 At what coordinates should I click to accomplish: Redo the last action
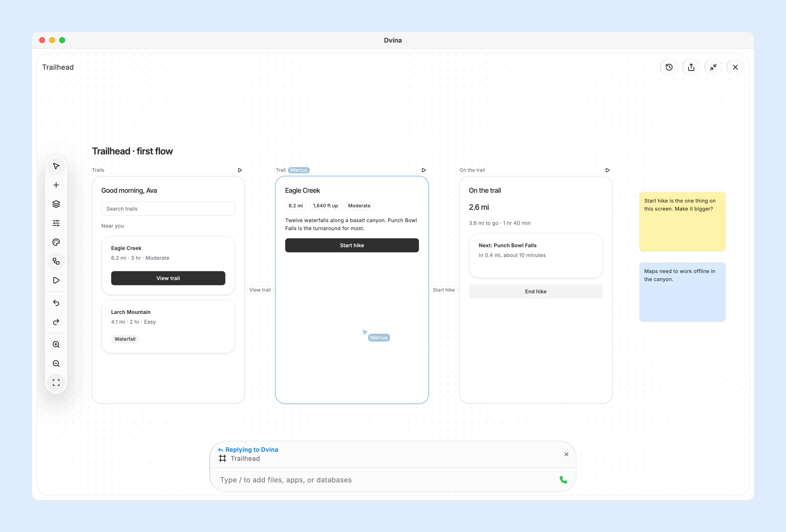coord(56,322)
